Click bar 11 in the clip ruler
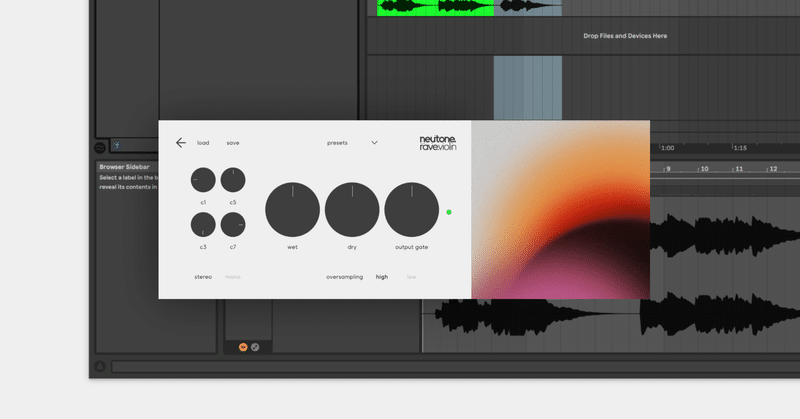Screen dimensions: 800x419 coord(739,168)
